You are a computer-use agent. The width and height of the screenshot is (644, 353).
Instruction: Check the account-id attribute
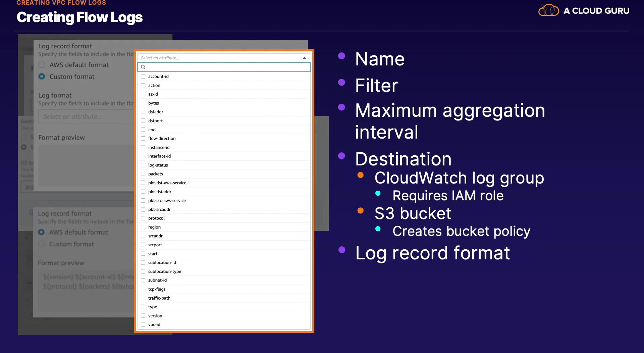(143, 77)
